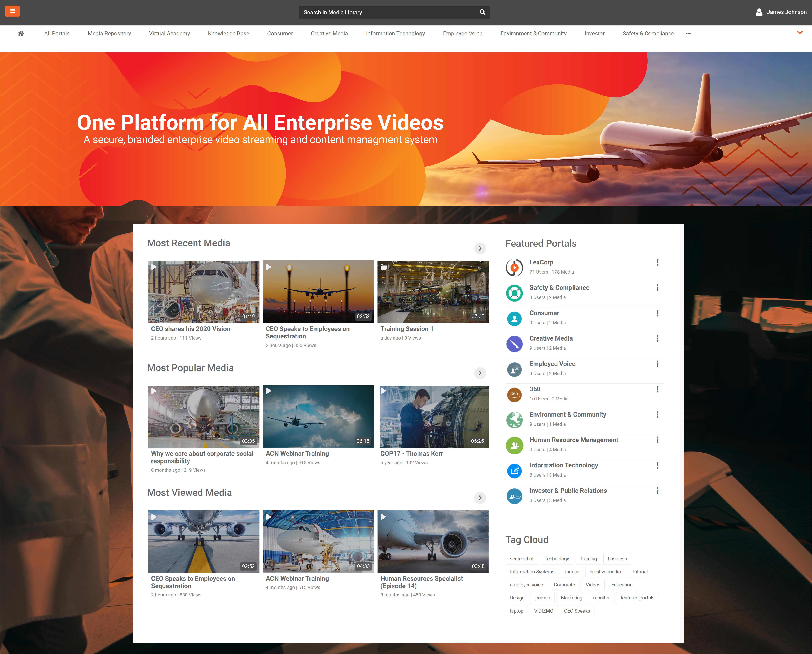This screenshot has width=812, height=654.
Task: Expand the navigation bar with orange chevron
Action: (x=800, y=32)
